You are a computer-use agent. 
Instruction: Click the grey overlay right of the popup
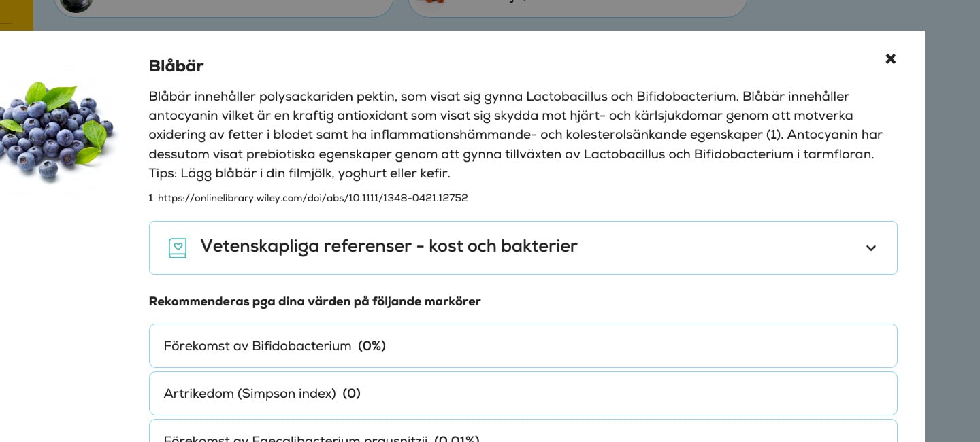[952, 204]
